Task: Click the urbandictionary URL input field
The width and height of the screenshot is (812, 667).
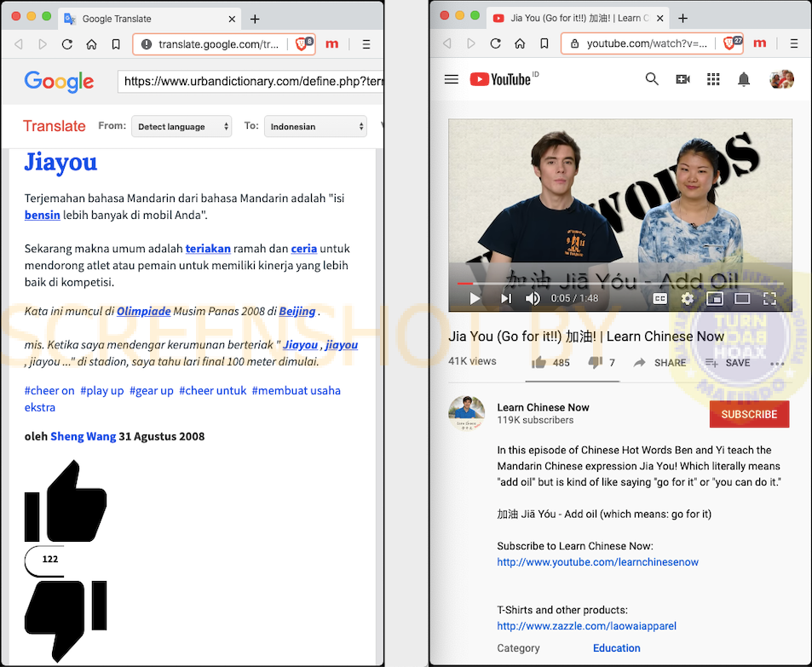Action: click(x=251, y=81)
